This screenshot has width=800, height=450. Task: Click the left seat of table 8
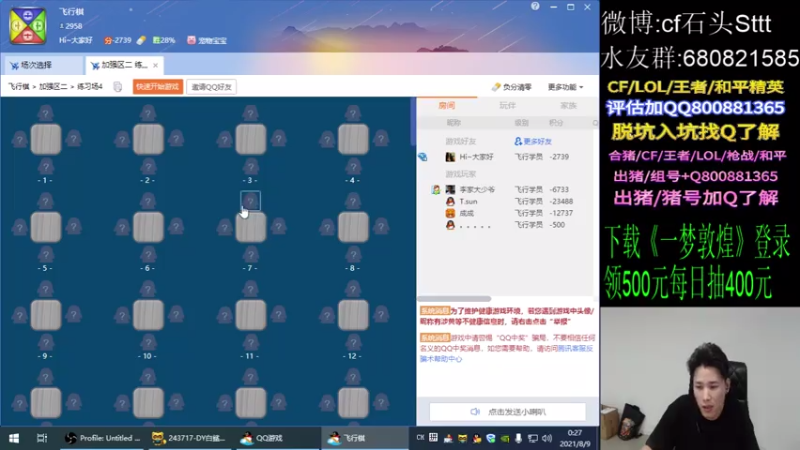(x=327, y=226)
